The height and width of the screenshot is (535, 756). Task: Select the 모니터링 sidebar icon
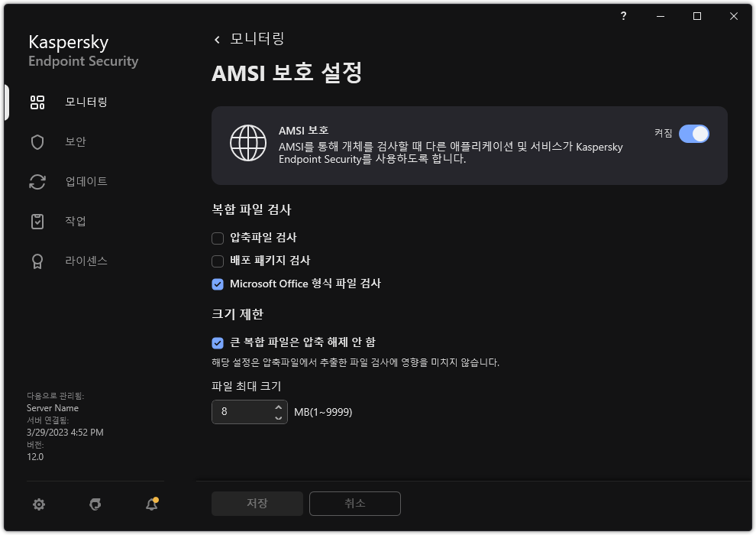click(x=36, y=102)
